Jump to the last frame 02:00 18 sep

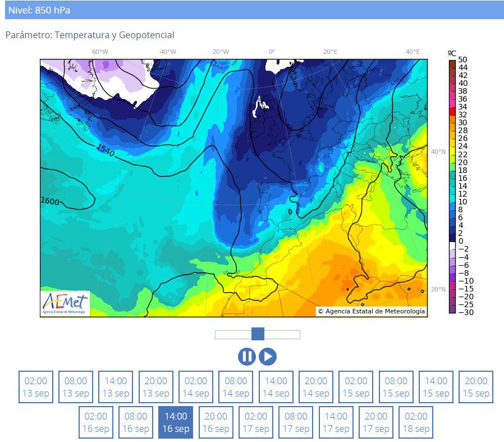pyautogui.click(x=416, y=422)
